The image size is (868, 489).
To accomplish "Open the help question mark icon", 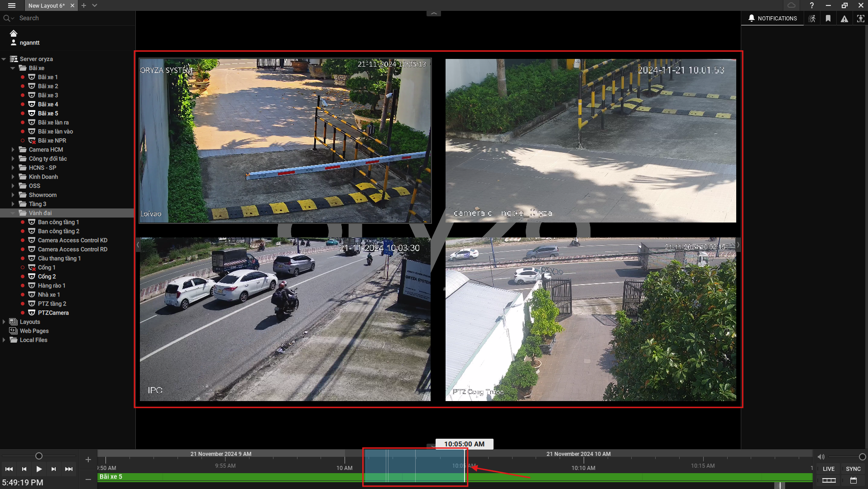I will click(811, 5).
